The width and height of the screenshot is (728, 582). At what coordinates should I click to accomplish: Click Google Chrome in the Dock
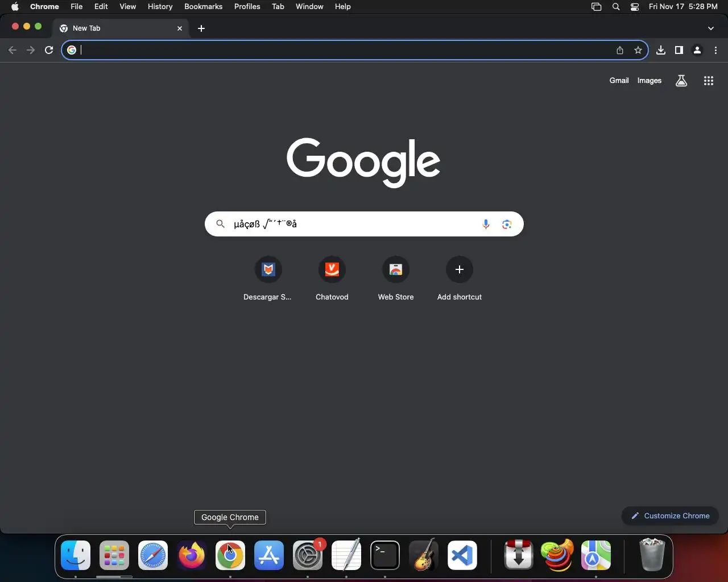[230, 555]
